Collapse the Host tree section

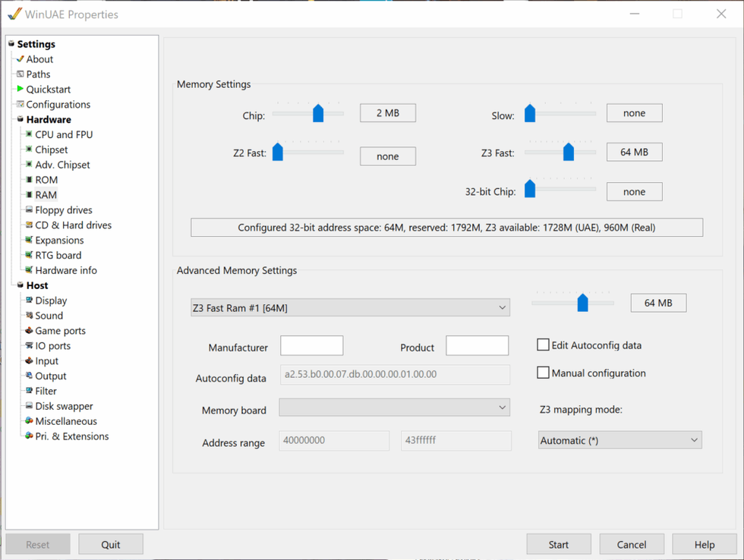tap(20, 285)
